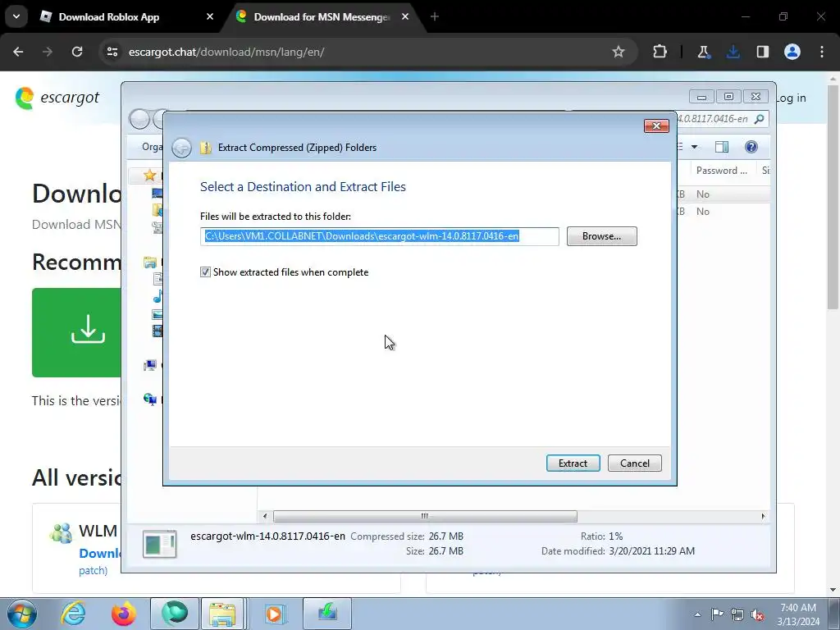Viewport: 840px width, 630px height.
Task: Click the green arrow installer taskbar icon
Action: [327, 614]
